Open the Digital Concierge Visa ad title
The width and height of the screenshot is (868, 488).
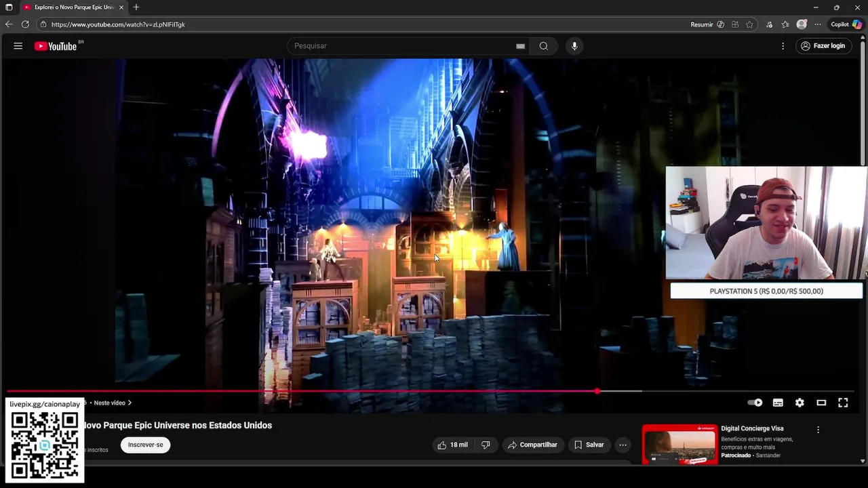[x=752, y=428]
